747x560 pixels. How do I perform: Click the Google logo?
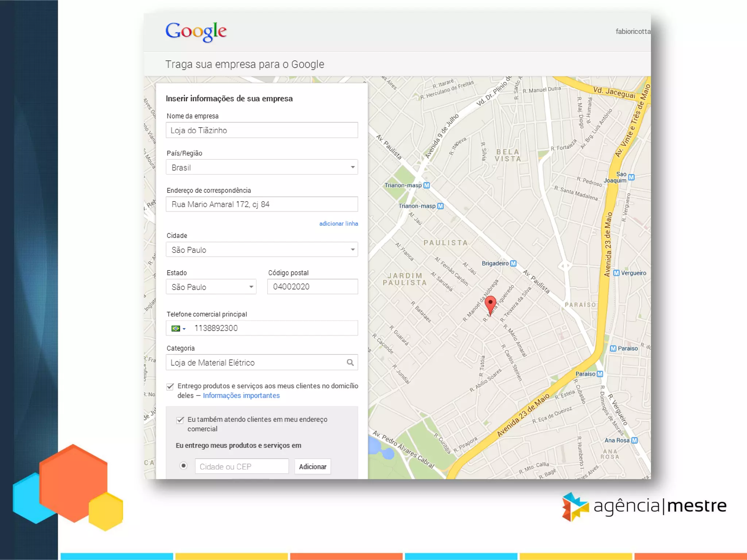coord(196,31)
